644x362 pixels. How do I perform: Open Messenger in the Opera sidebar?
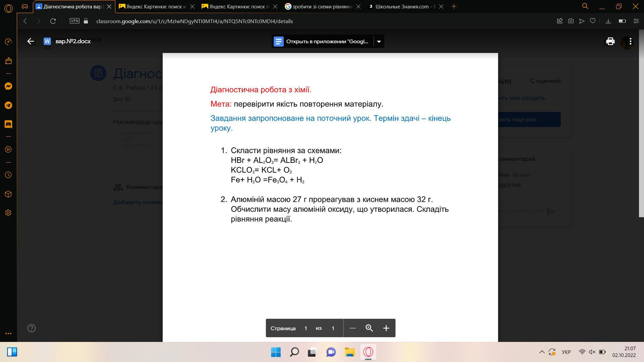pyautogui.click(x=8, y=86)
